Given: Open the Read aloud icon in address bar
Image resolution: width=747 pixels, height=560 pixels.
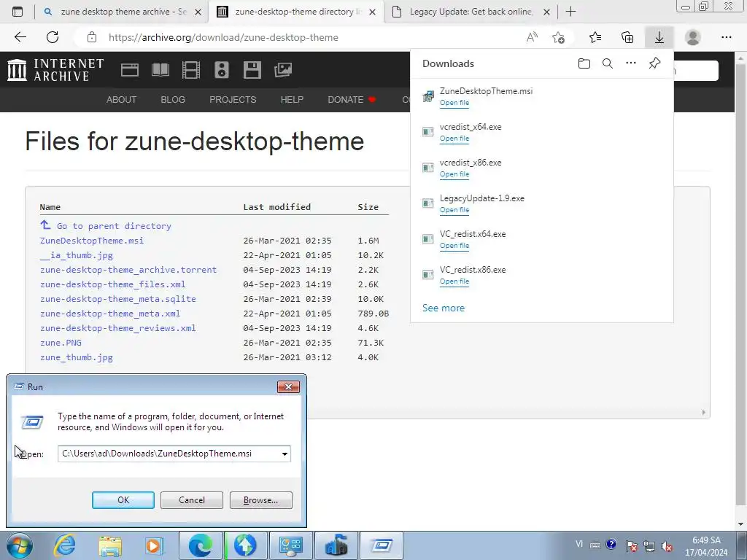Looking at the screenshot, I should point(532,37).
